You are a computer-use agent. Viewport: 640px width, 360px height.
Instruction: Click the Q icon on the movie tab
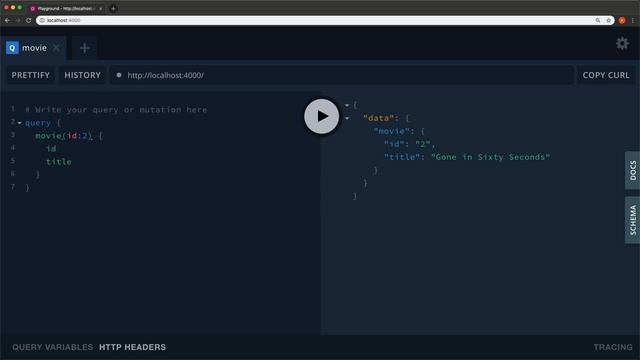tap(12, 48)
